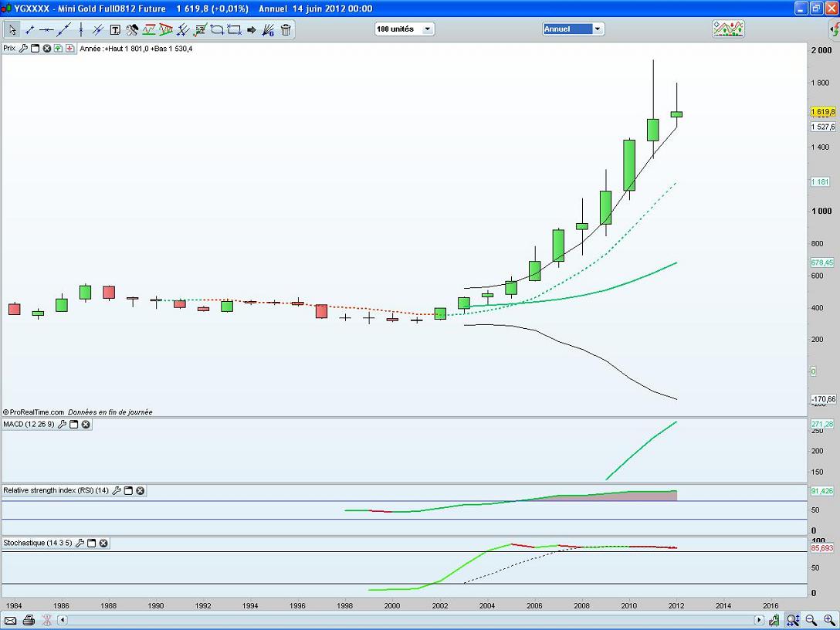Screen dimensions: 840x630
Task: Click the yellow 1 619,8 price label
Action: [x=823, y=112]
